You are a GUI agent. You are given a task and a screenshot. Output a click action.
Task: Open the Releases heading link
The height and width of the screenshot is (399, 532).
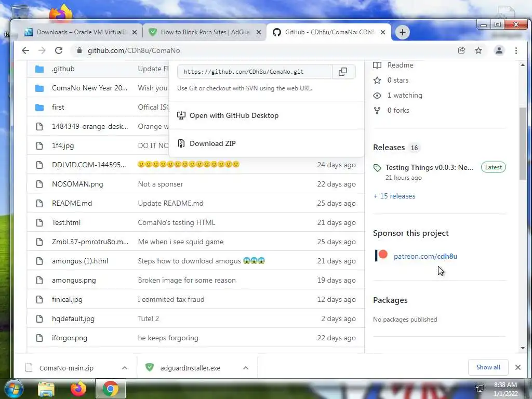point(389,148)
